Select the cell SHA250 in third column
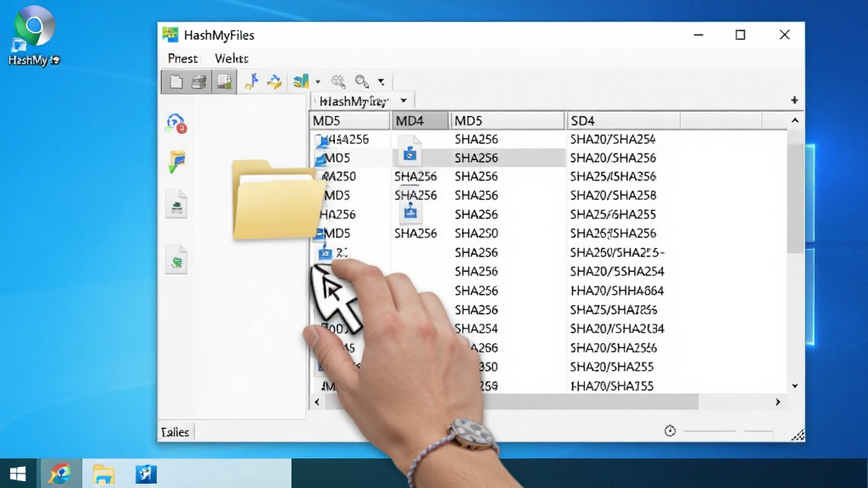This screenshot has height=488, width=868. click(x=476, y=233)
